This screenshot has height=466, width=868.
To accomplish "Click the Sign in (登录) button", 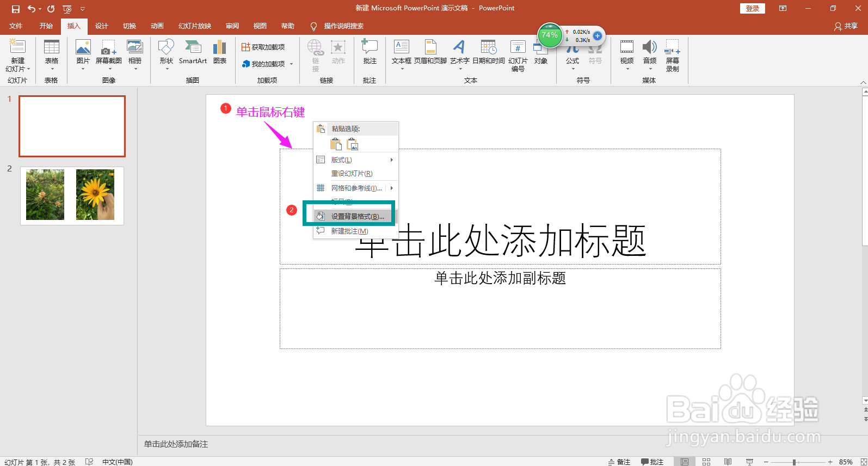I will (752, 8).
